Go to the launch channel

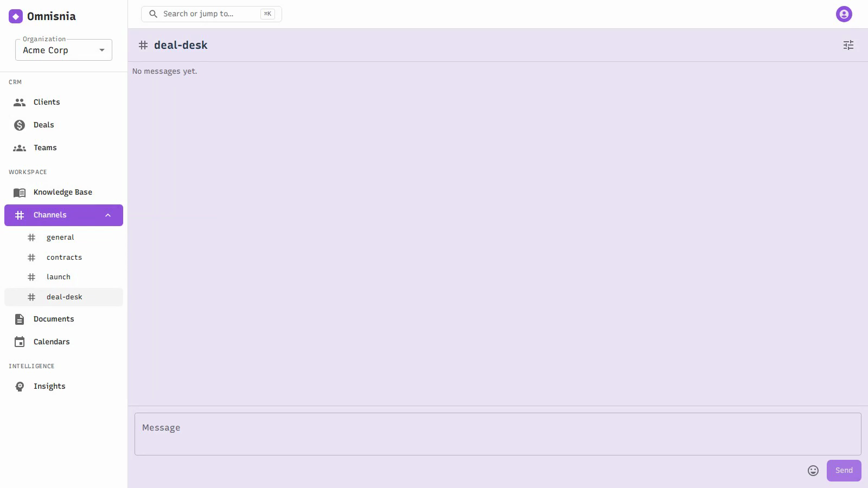[63, 277]
